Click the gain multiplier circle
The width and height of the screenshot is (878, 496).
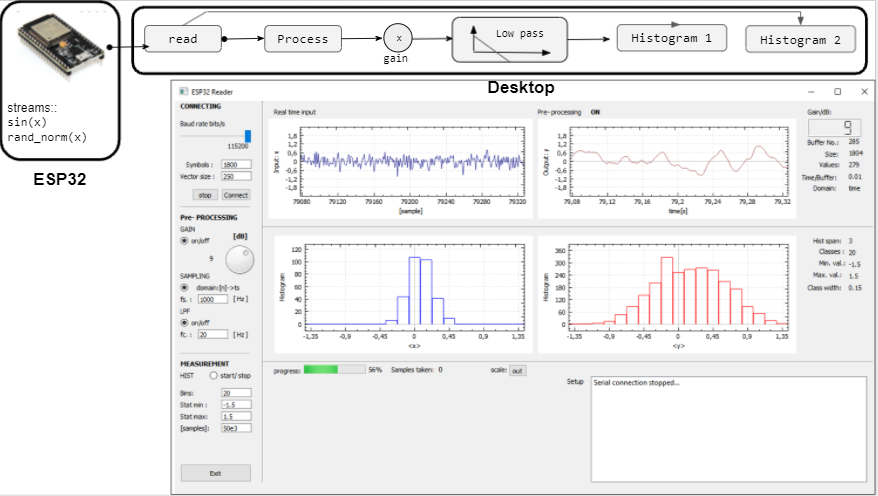(x=398, y=38)
